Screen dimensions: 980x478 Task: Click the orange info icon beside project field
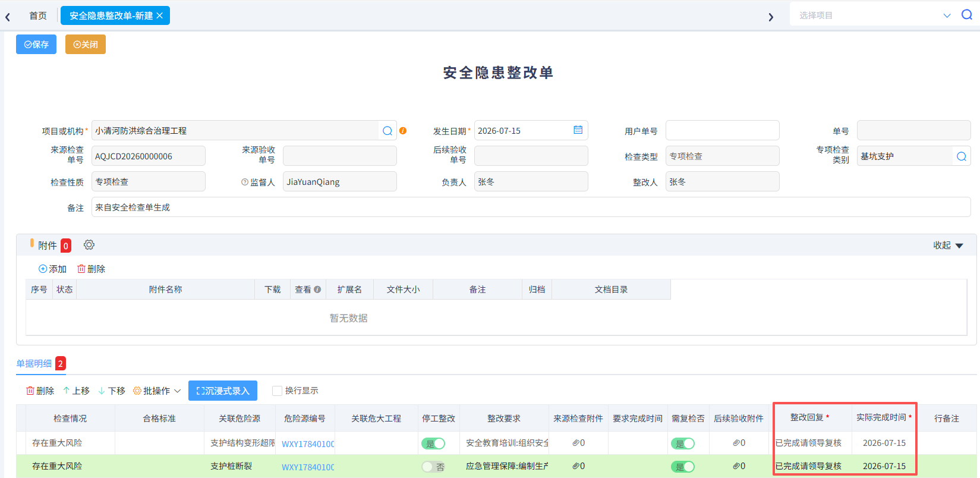pos(403,131)
